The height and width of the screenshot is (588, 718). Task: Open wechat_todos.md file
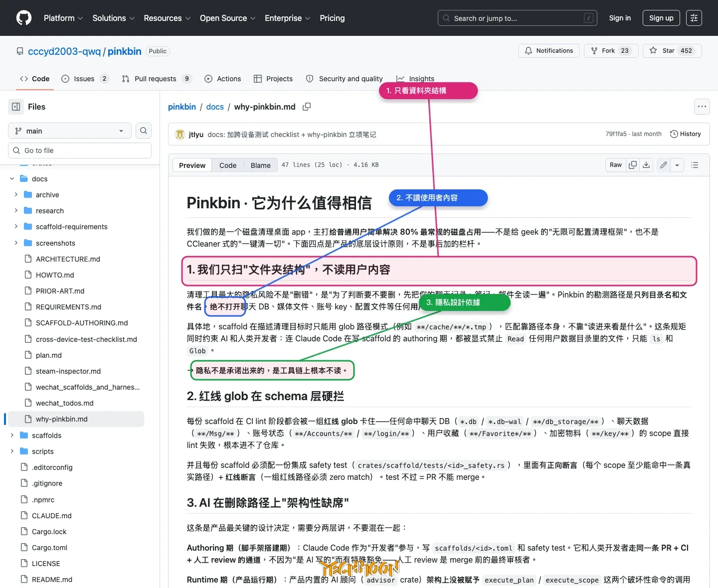pyautogui.click(x=65, y=403)
